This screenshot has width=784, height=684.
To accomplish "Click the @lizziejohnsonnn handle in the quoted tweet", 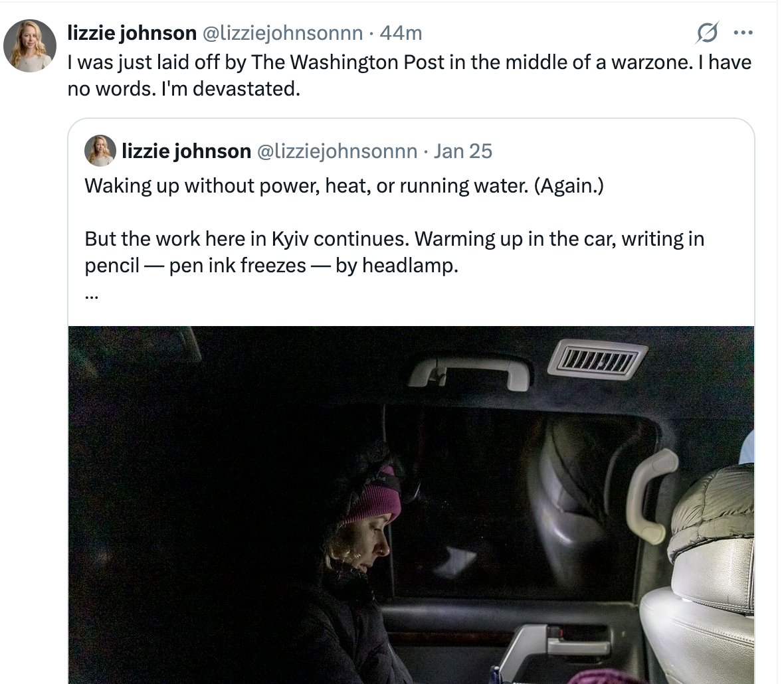I will click(337, 151).
